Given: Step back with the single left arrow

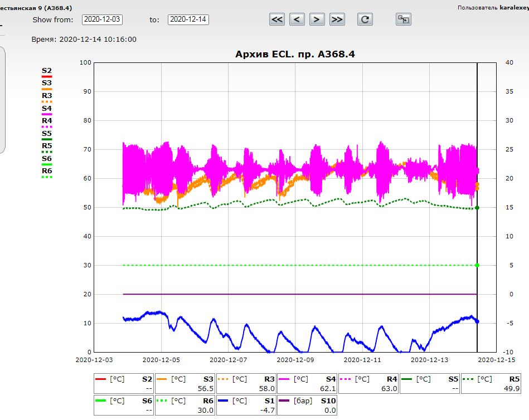Looking at the screenshot, I should coord(297,19).
